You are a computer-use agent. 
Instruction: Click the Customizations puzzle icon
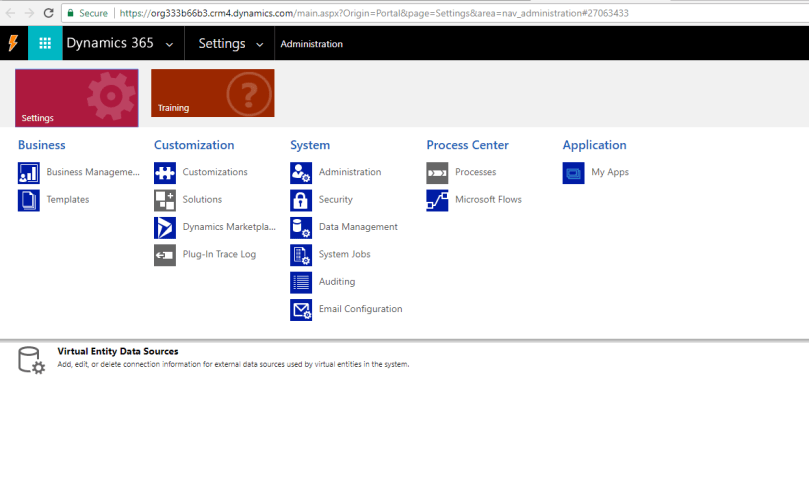tap(165, 173)
